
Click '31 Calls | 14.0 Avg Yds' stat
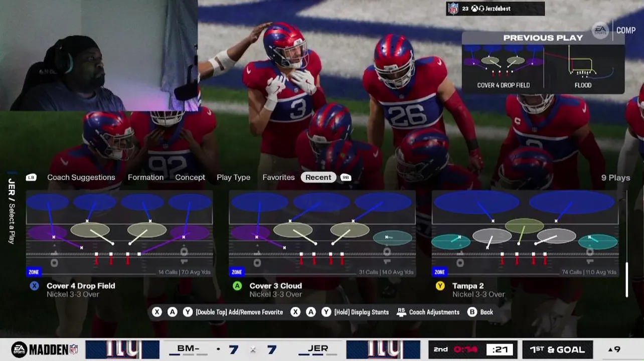click(x=387, y=272)
